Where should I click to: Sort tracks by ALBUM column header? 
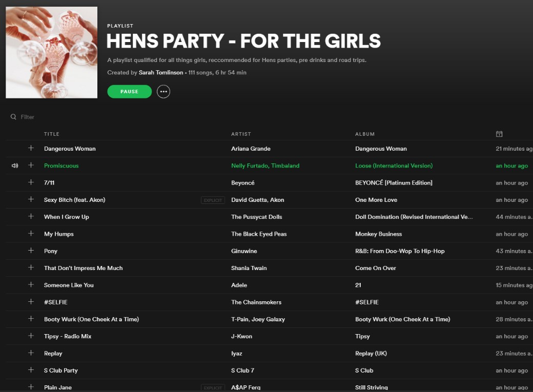(x=365, y=134)
